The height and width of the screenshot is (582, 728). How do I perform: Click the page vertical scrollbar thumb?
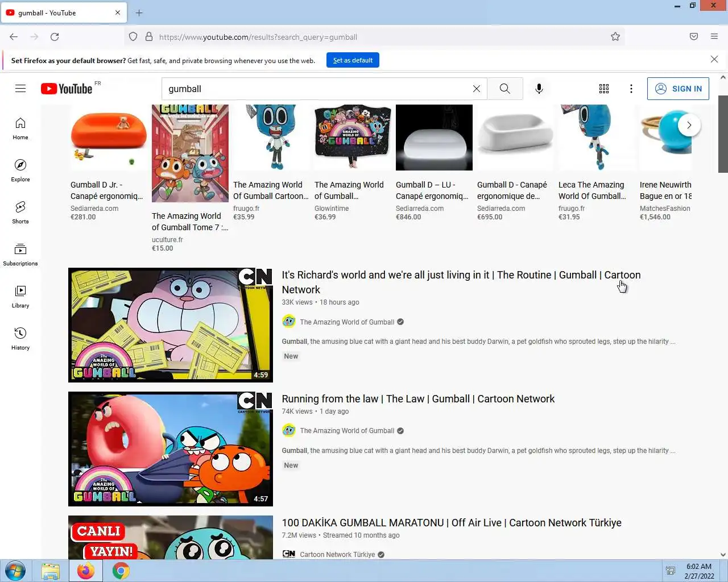tap(723, 134)
